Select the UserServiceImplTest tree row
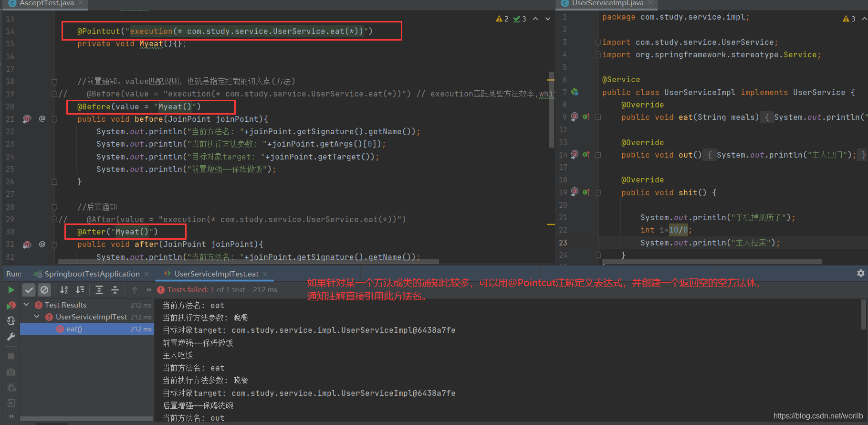Image resolution: width=868 pixels, height=425 pixels. click(x=87, y=317)
